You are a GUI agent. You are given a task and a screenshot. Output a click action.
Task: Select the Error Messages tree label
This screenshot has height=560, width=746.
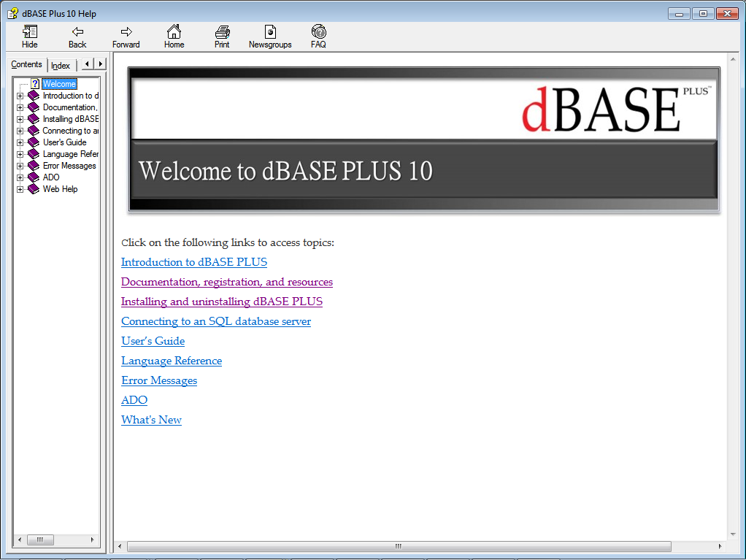coord(69,166)
